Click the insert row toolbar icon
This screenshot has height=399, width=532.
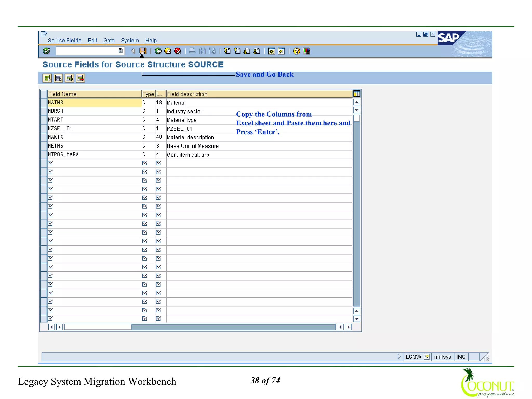[69, 78]
